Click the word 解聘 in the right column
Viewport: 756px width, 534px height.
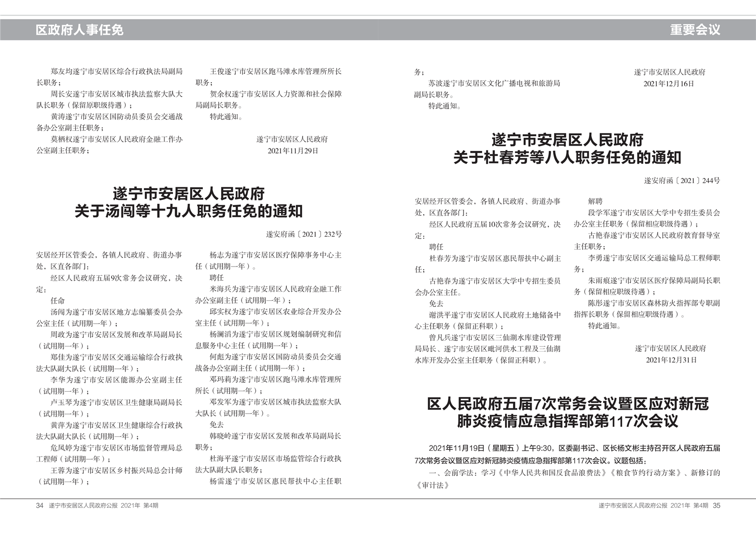click(x=595, y=201)
